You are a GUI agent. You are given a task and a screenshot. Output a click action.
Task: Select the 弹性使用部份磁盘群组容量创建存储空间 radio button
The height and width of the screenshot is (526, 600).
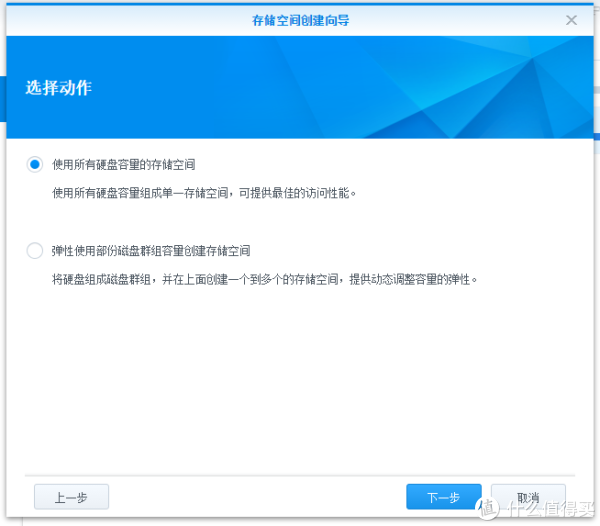click(x=35, y=251)
